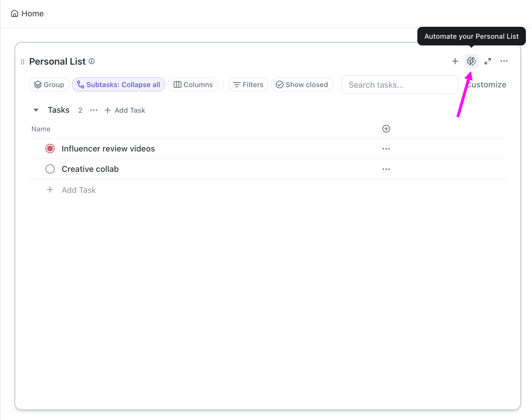Go to Home breadcrumb

[27, 14]
